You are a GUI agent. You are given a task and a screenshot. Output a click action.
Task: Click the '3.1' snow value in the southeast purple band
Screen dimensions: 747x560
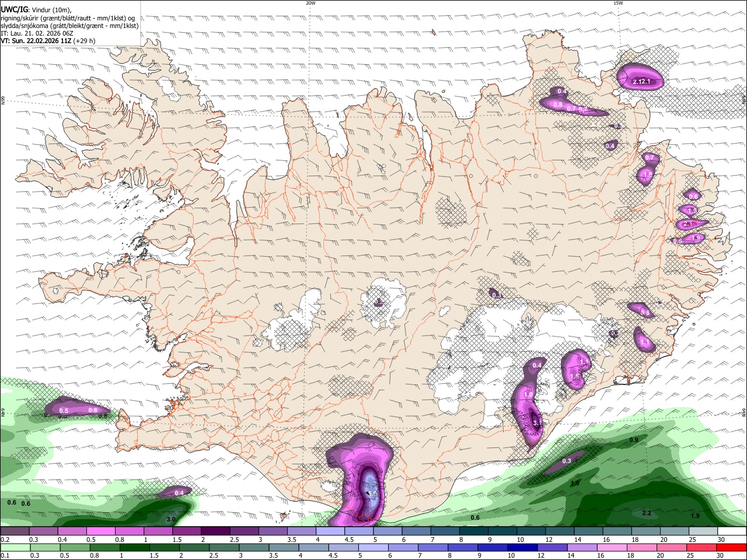coord(537,423)
